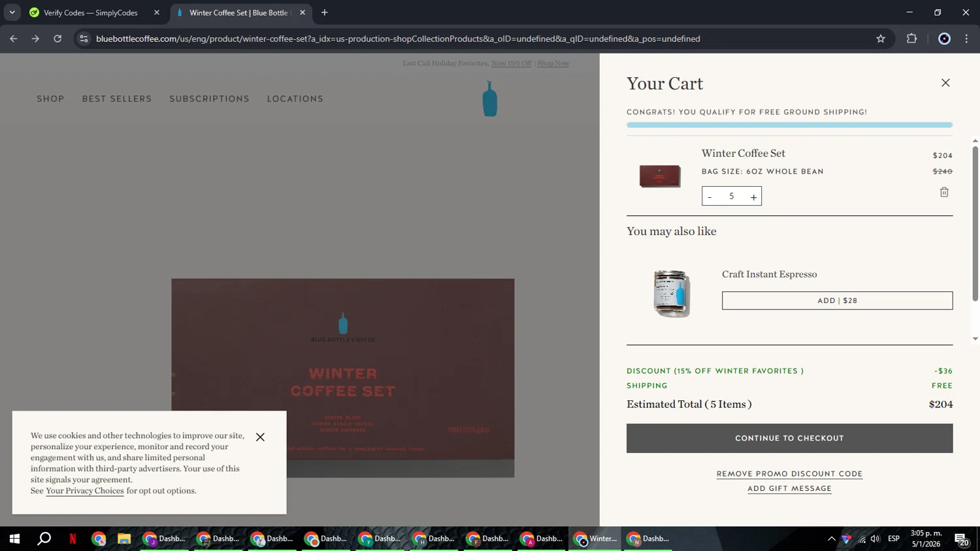Open the Winter Coffee Set cart thumbnail

coord(659,176)
